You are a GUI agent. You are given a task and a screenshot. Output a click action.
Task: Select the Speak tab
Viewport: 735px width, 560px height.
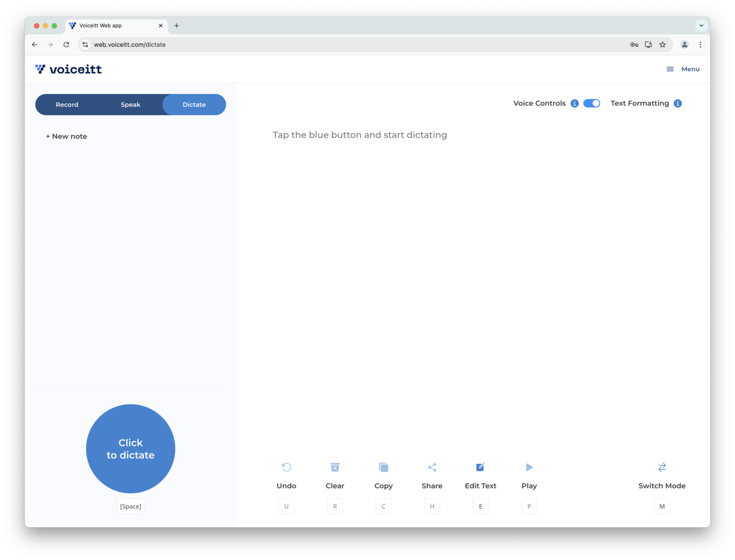click(131, 104)
